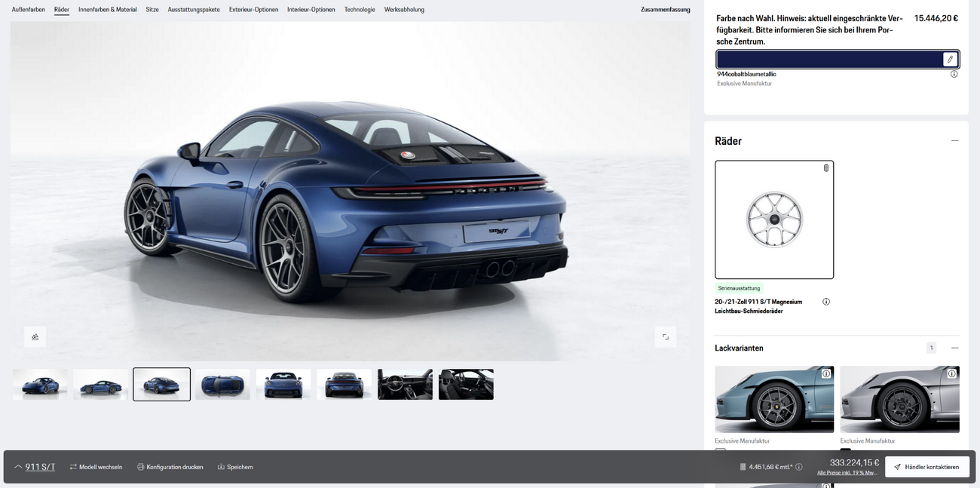Click printer icon for Konfiguration drucken
Image resolution: width=980 pixels, height=488 pixels.
(140, 467)
